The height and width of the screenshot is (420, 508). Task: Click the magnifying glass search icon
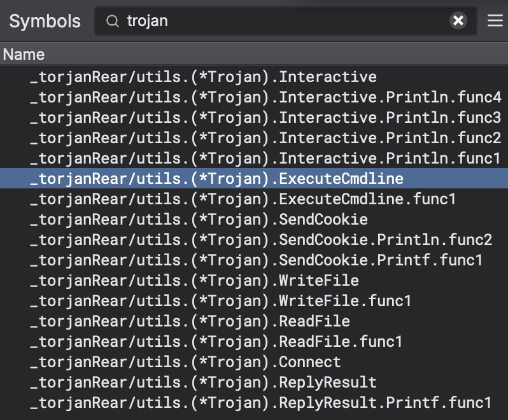coord(113,21)
